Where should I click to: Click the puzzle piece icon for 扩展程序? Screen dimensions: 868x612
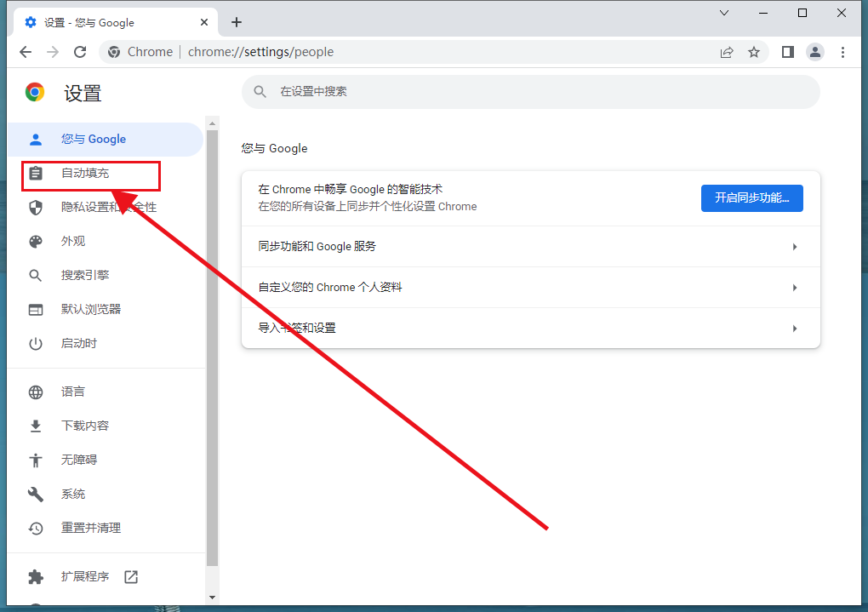[36, 577]
